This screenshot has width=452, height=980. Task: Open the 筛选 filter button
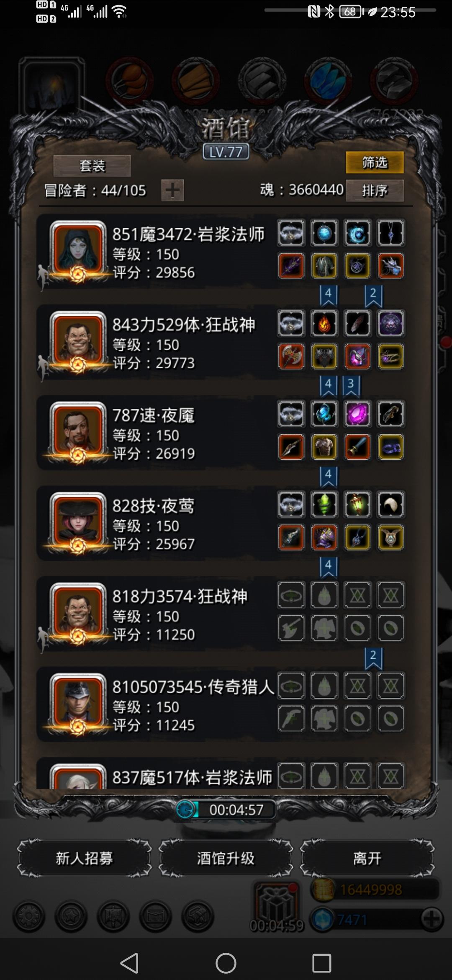375,162
